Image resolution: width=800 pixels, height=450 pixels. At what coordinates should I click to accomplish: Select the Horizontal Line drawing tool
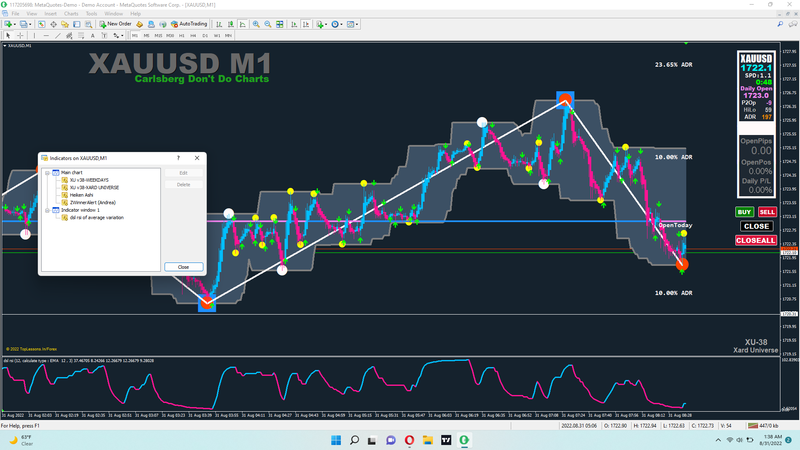coord(46,36)
